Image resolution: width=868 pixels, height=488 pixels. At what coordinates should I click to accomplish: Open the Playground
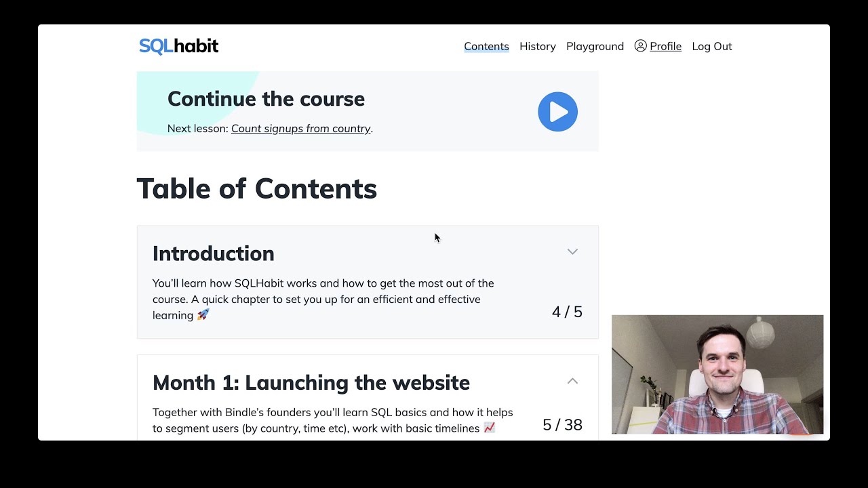[x=595, y=46]
